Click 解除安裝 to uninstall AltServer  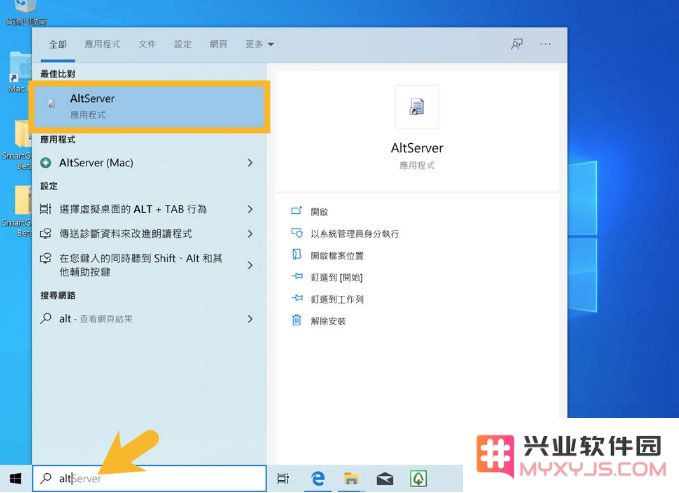pos(328,321)
